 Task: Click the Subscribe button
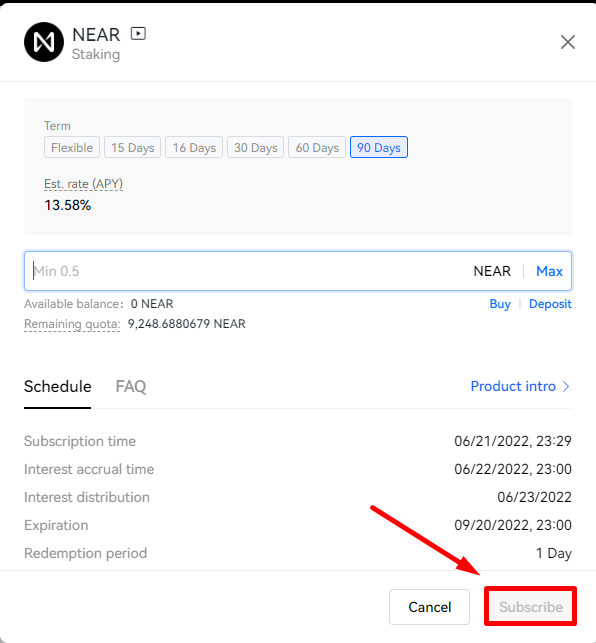click(531, 607)
